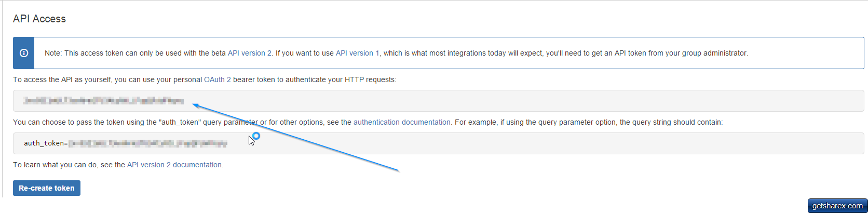Open the API version 2 link in the note
The width and height of the screenshot is (868, 213).
click(249, 53)
